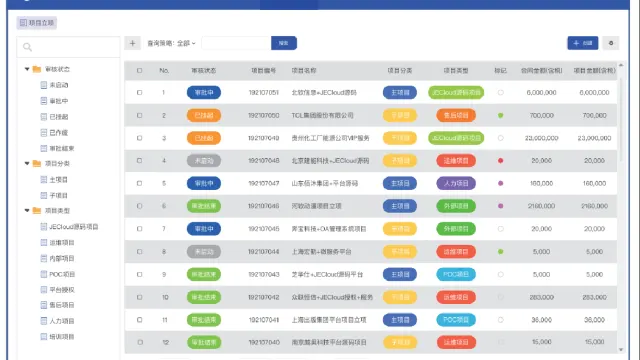640x360 pixels.
Task: Check the box for row No. 3
Action: [x=140, y=138]
